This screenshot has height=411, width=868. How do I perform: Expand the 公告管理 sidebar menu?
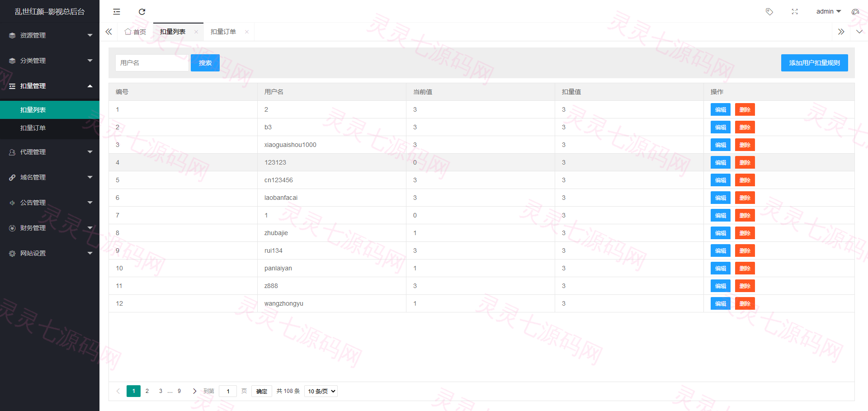pos(50,203)
